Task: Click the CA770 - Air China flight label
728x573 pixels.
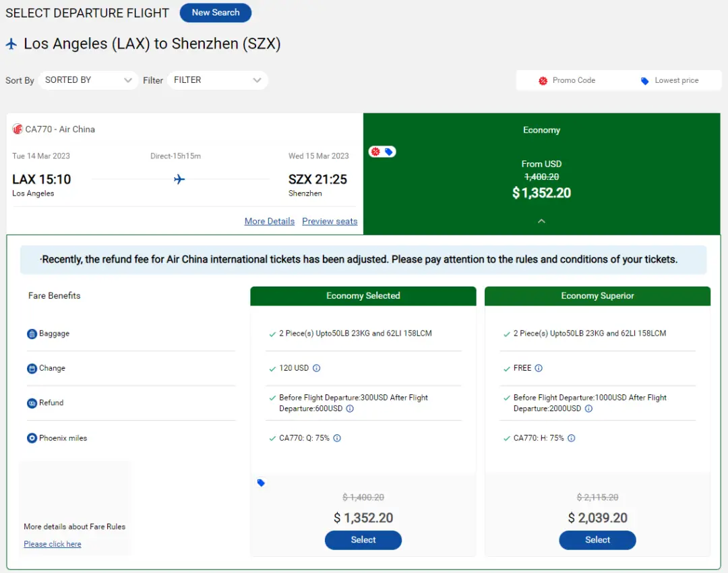Action: click(x=60, y=129)
